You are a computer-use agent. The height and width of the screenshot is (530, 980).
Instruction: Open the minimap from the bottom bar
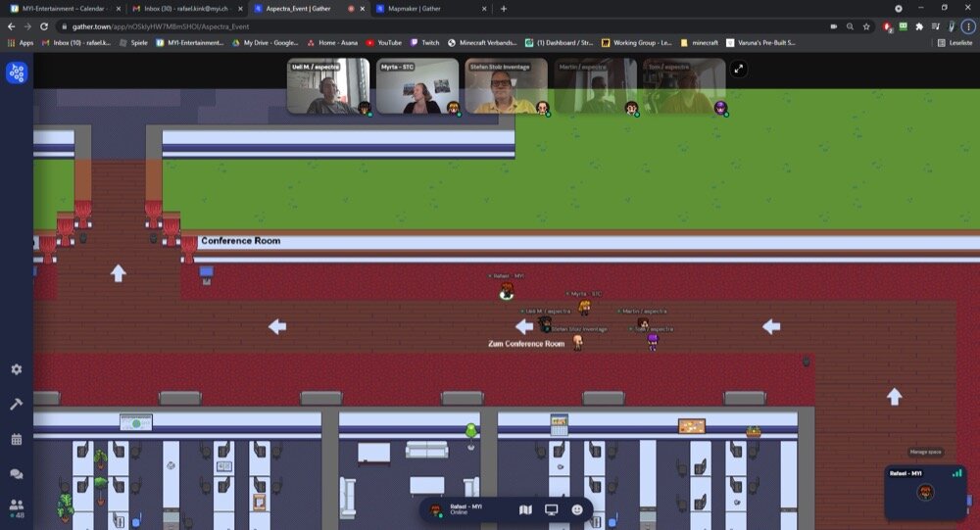pos(525,509)
